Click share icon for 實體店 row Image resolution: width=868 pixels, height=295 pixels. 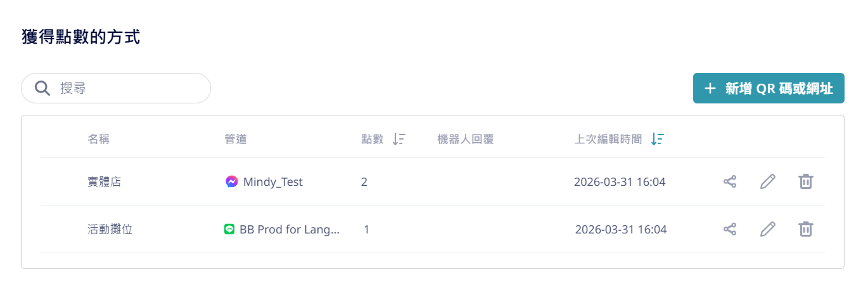click(730, 182)
